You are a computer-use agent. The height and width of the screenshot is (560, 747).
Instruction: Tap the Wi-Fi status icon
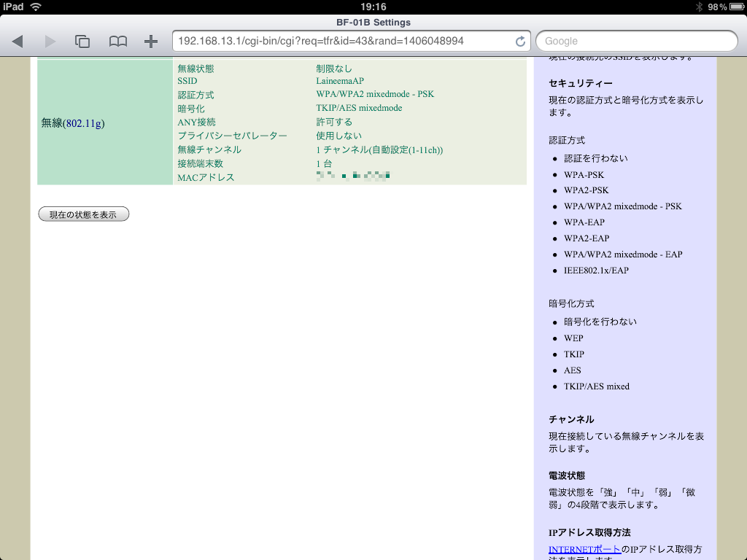pyautogui.click(x=36, y=7)
